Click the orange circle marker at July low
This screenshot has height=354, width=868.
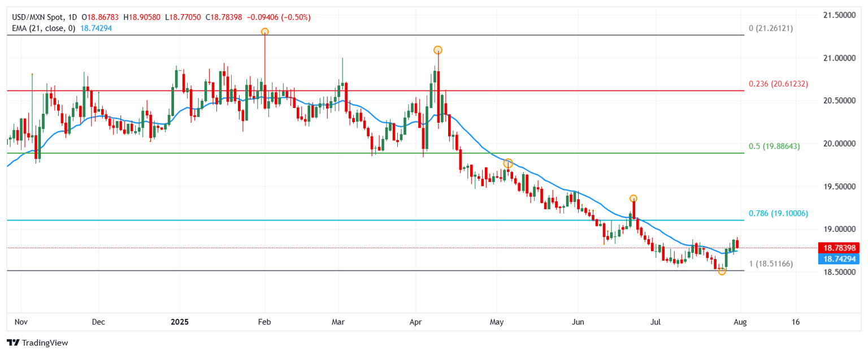722,271
